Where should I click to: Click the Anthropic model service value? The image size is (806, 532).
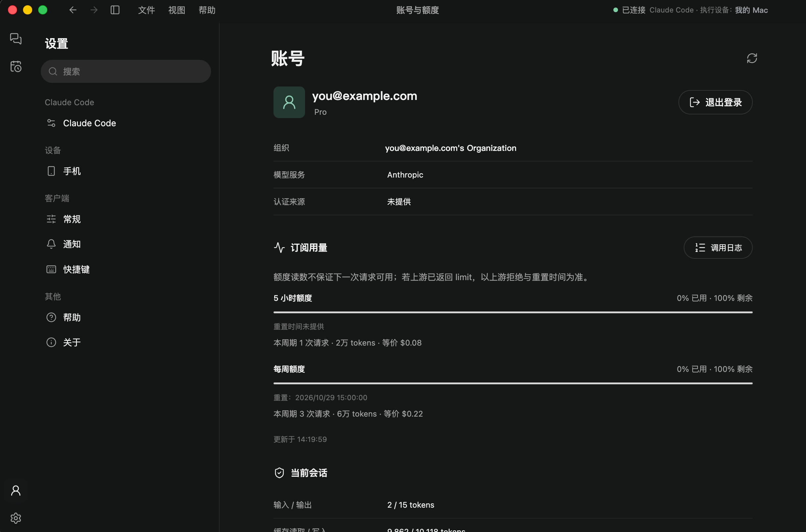click(405, 175)
